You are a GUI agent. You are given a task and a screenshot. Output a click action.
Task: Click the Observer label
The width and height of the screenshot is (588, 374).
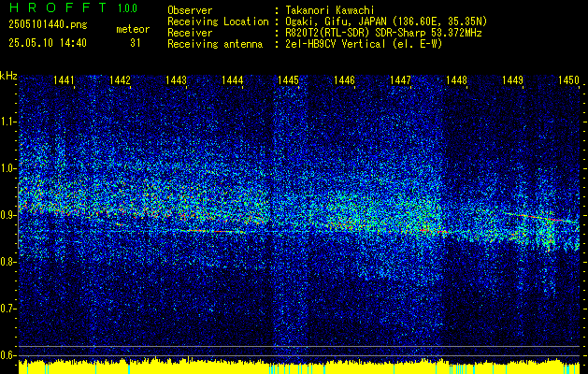[190, 10]
